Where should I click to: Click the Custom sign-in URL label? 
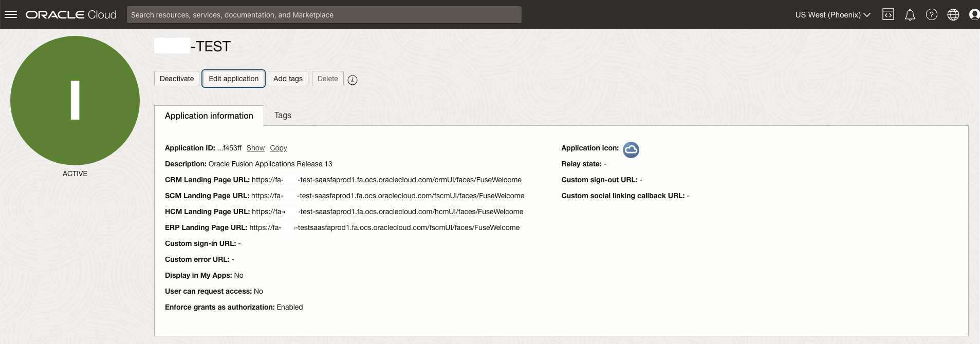200,243
